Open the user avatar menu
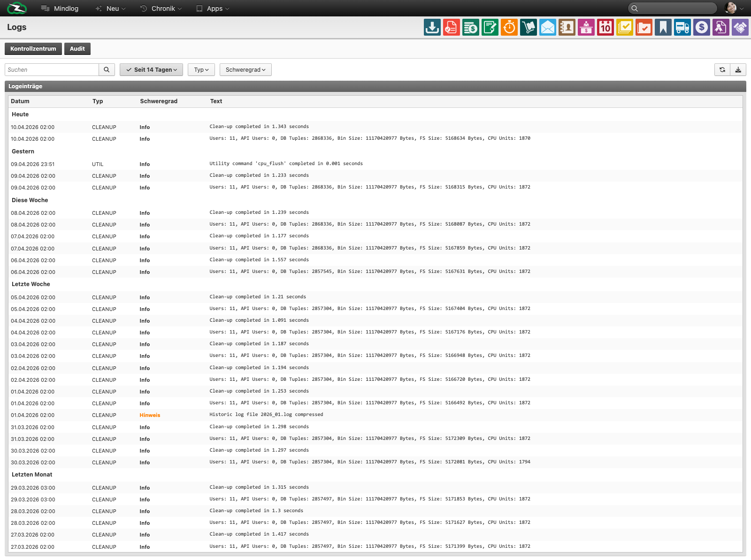This screenshot has height=560, width=751. click(x=734, y=8)
